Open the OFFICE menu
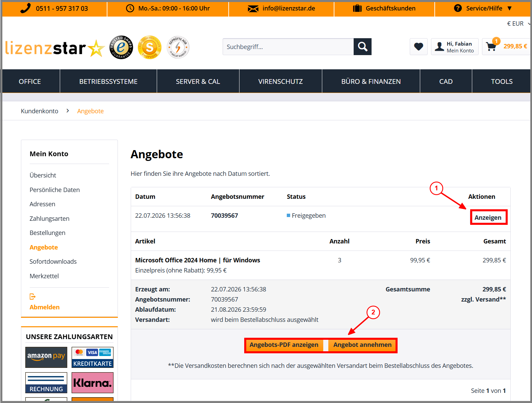This screenshot has height=403, width=532. pos(30,81)
